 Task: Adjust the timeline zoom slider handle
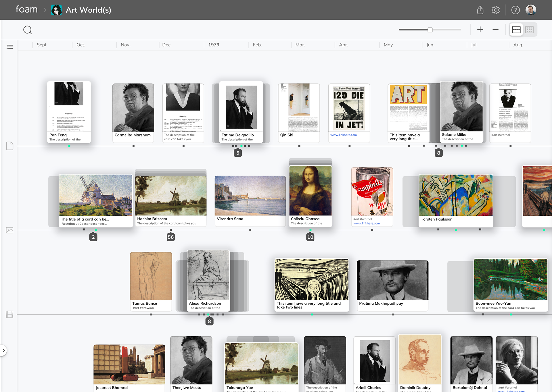click(430, 30)
